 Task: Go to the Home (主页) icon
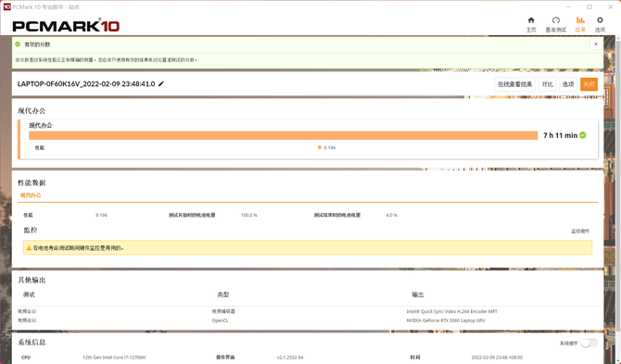click(531, 20)
